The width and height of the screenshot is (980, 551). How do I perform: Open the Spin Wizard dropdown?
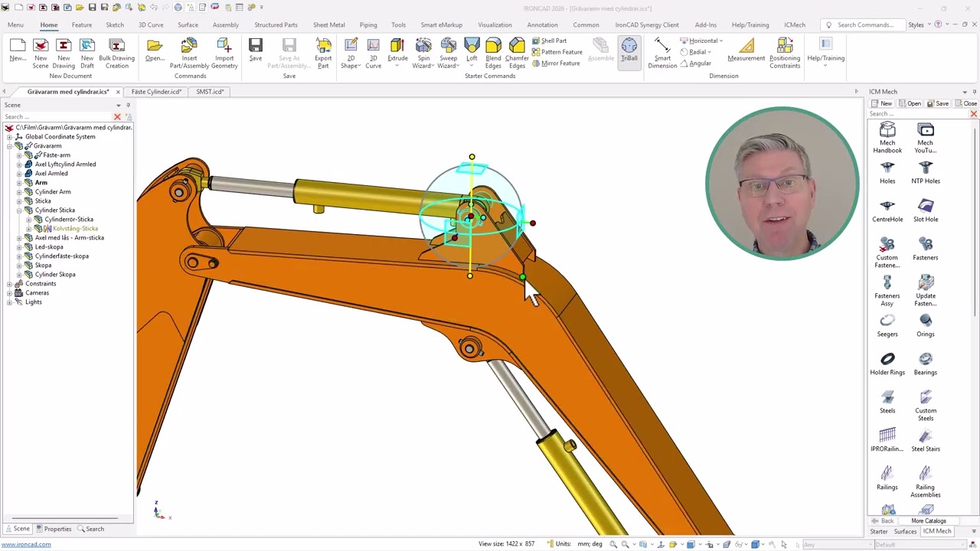tap(423, 62)
